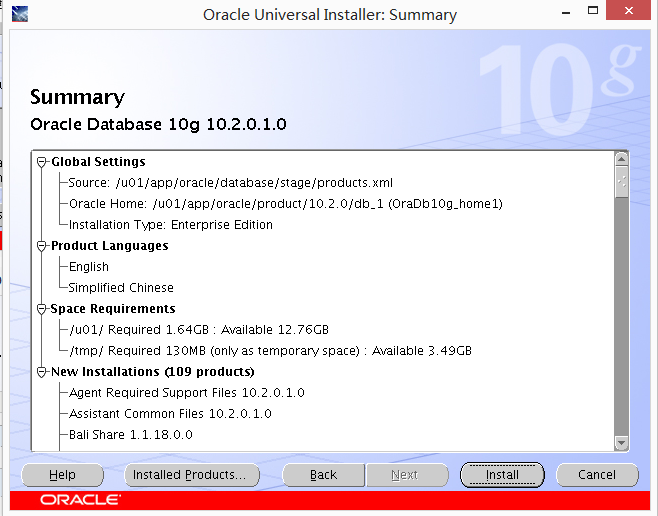Click scrollbar up arrow in summary list
This screenshot has width=658, height=516.
(x=621, y=159)
